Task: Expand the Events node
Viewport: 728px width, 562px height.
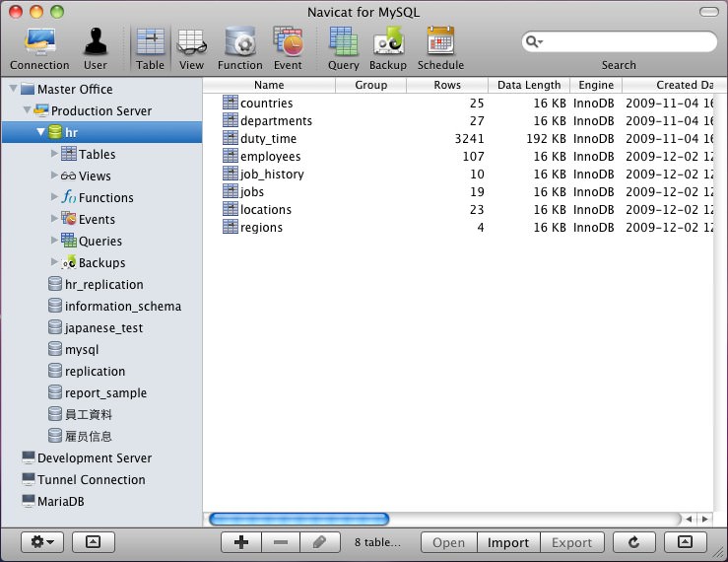Action: pos(54,218)
